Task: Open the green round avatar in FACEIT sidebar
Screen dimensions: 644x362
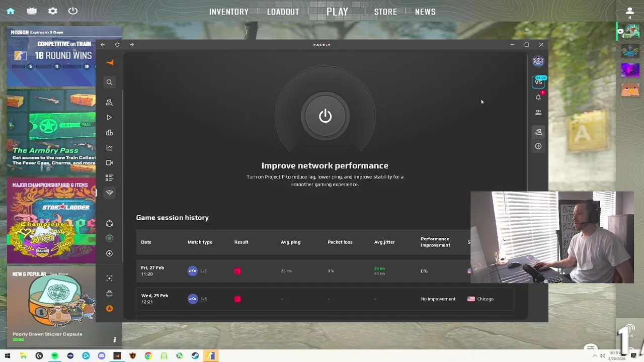Action: point(109,238)
